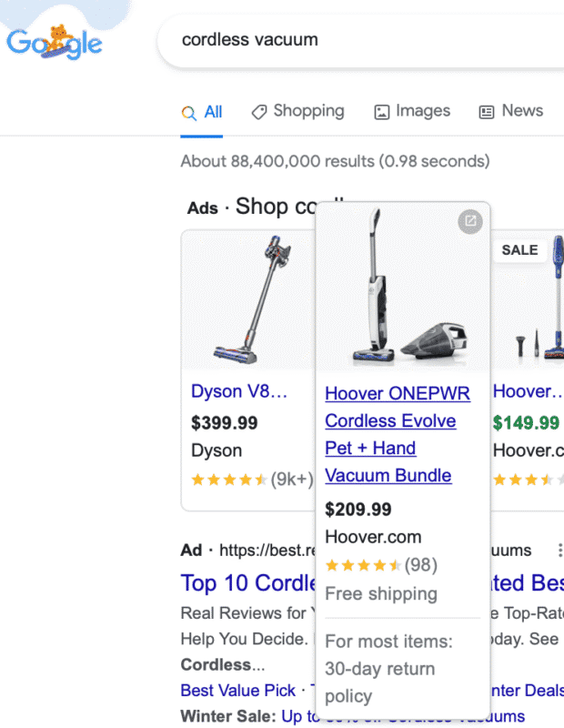Image resolution: width=564 pixels, height=728 pixels.
Task: Click the News article icon
Action: click(x=486, y=111)
